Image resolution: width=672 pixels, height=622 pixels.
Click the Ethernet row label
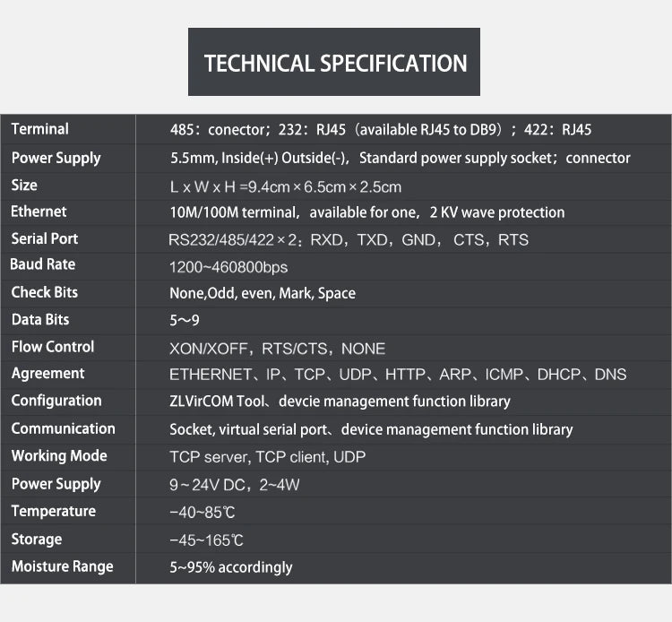click(39, 212)
